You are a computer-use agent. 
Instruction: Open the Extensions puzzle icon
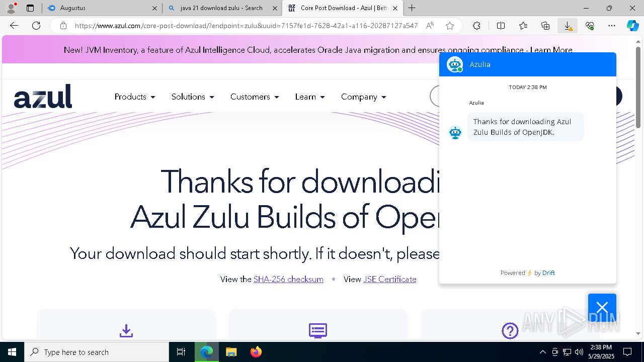[x=476, y=26]
